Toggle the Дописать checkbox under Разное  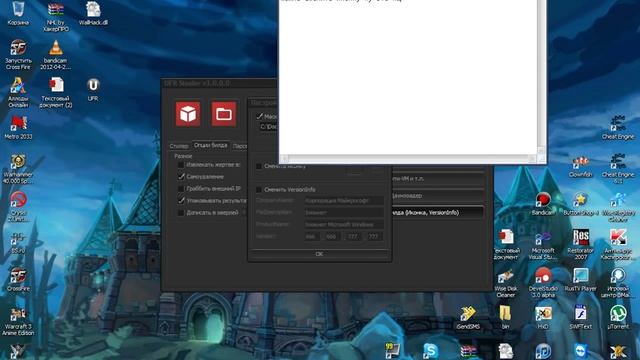click(x=180, y=213)
